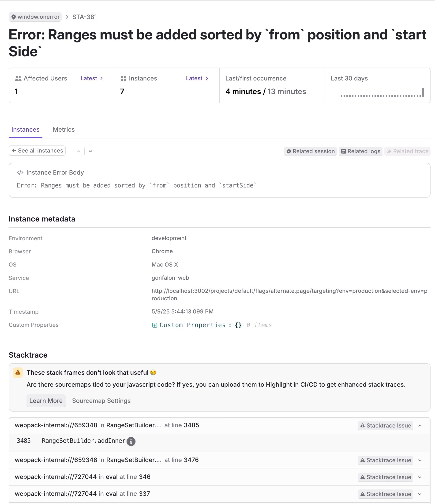The width and height of the screenshot is (435, 504).
Task: Click Latest link under Affected Users
Action: coord(92,78)
